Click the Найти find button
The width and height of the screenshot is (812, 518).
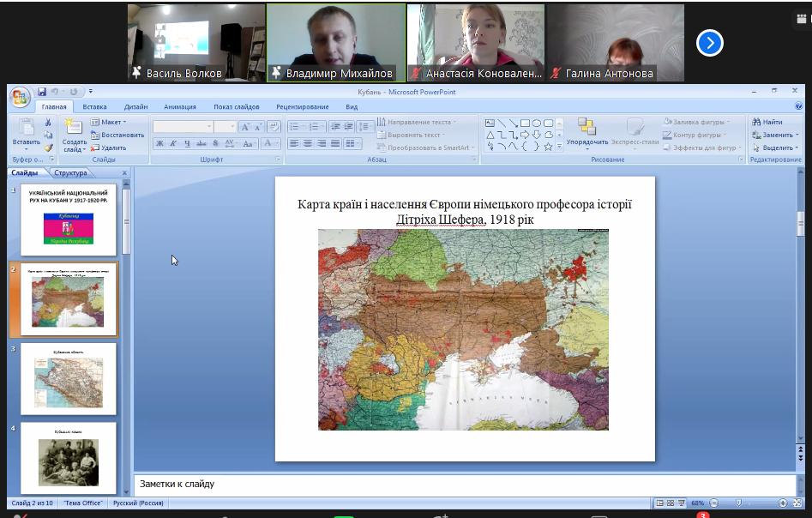pyautogui.click(x=767, y=122)
